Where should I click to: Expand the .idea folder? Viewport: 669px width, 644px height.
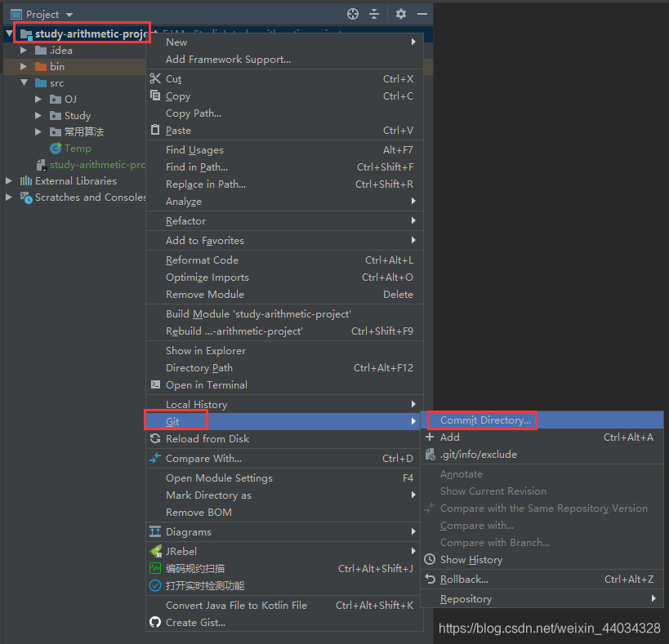24,51
